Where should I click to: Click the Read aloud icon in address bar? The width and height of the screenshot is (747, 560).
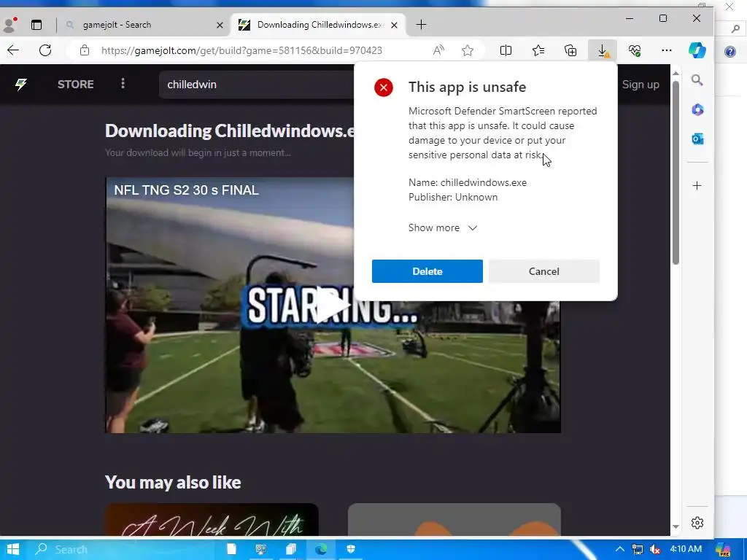click(438, 50)
